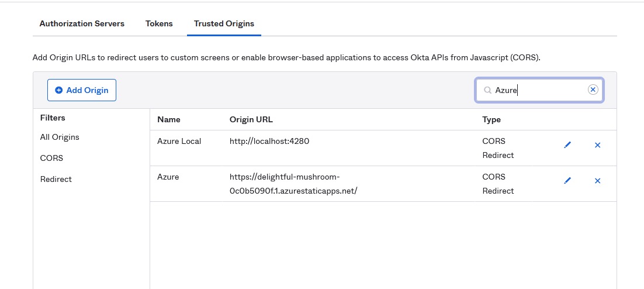
Task: Click the delightful-mushroom azurestaticapps URL
Action: [x=293, y=183]
